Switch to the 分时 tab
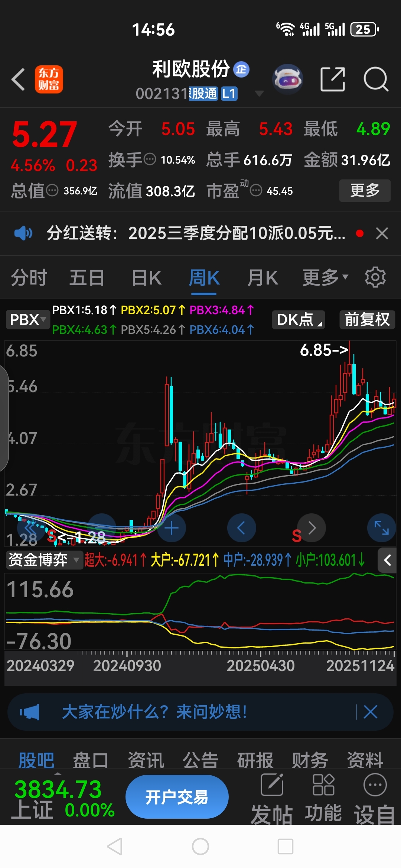This screenshot has height=868, width=401. [29, 278]
